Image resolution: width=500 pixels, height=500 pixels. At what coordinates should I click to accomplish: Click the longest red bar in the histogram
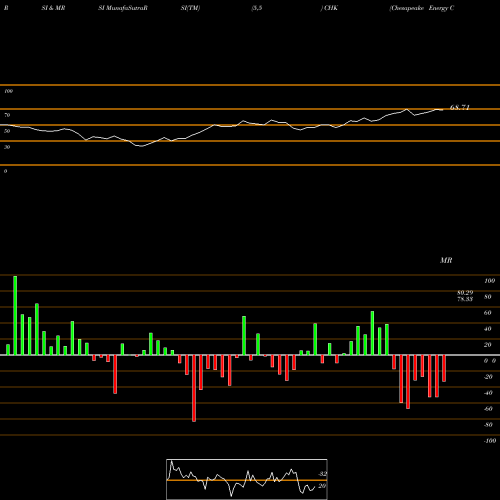point(194,388)
